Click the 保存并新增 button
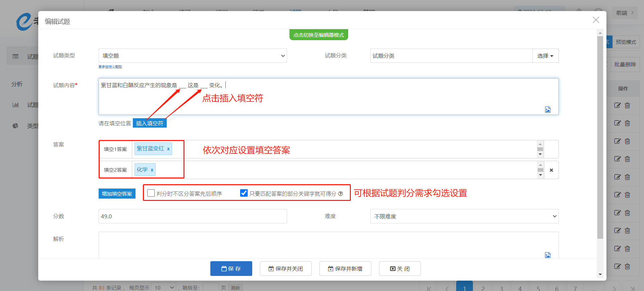644x291 pixels. [x=345, y=269]
